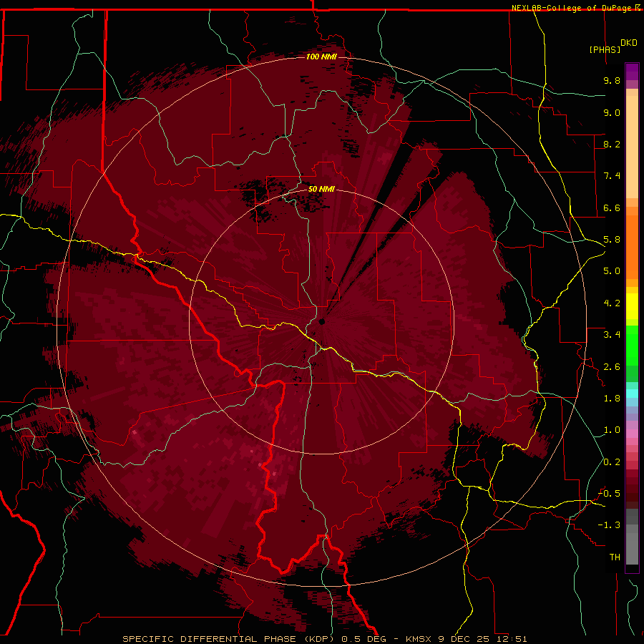644x644 pixels.
Task: Click the [PHAS] legend label
Action: click(x=605, y=49)
